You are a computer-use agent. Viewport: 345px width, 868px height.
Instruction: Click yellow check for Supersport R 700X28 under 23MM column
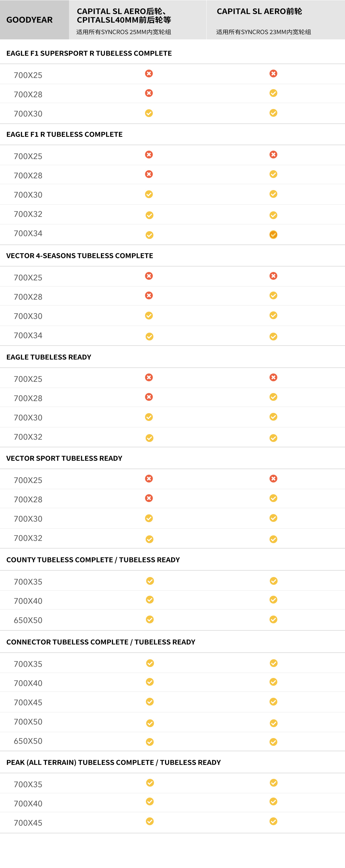[273, 93]
